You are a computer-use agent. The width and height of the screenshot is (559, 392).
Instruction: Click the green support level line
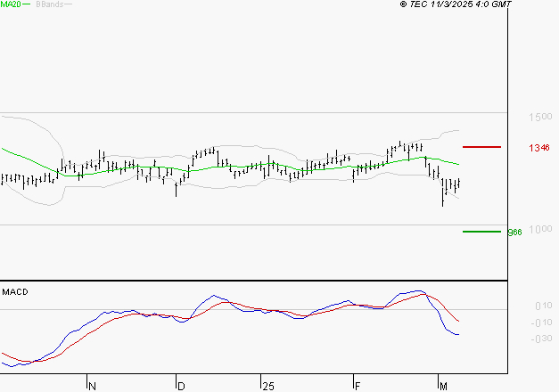[481, 232]
